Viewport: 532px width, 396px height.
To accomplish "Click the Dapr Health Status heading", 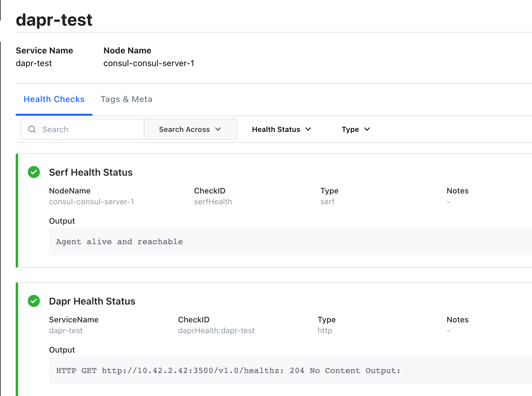I will tap(92, 301).
